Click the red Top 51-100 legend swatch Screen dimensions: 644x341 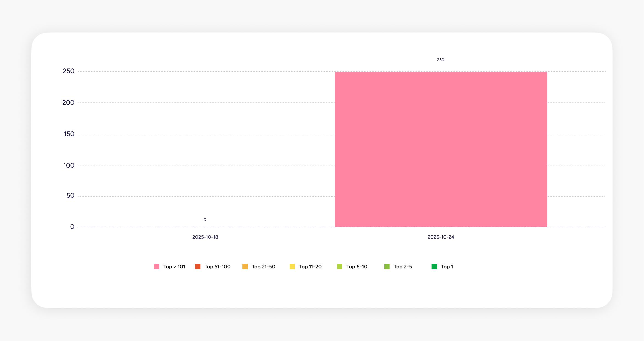pyautogui.click(x=197, y=267)
